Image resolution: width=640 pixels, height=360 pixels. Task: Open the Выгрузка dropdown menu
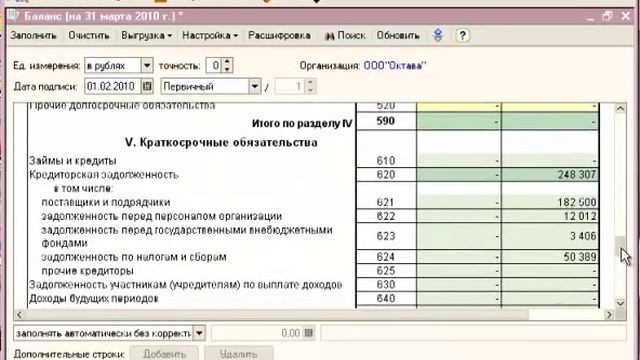[x=146, y=36]
